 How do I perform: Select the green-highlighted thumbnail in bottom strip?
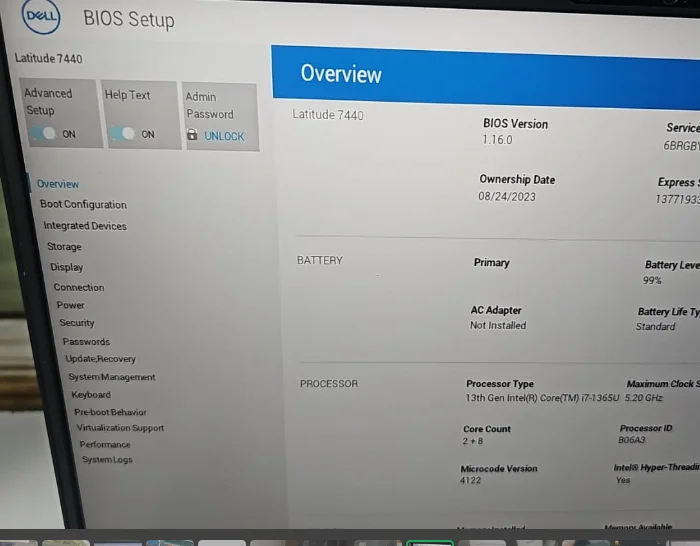pyautogui.click(x=430, y=543)
